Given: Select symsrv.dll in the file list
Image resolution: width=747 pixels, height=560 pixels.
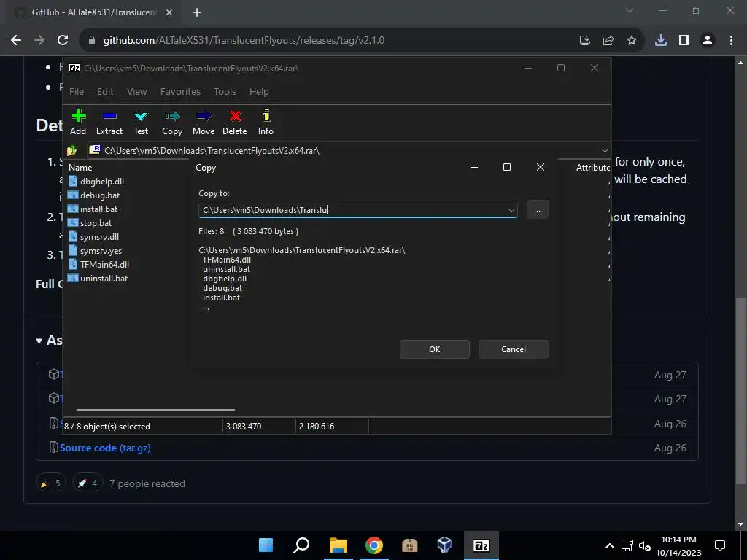Looking at the screenshot, I should [94, 237].
